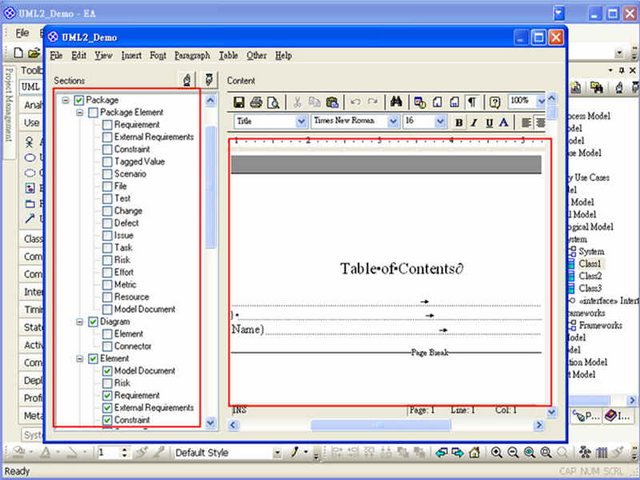Toggle Underline formatting
Screen dimensions: 640x480
coord(489,122)
